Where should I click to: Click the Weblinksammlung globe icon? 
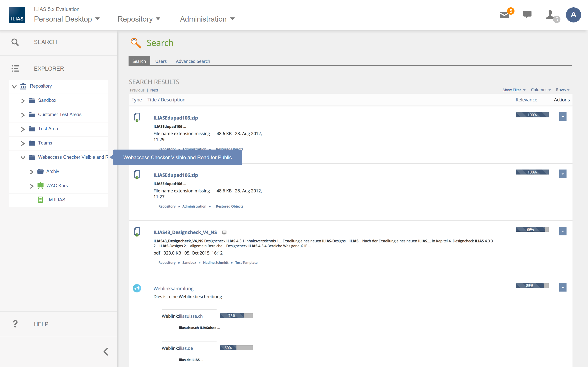click(x=137, y=288)
